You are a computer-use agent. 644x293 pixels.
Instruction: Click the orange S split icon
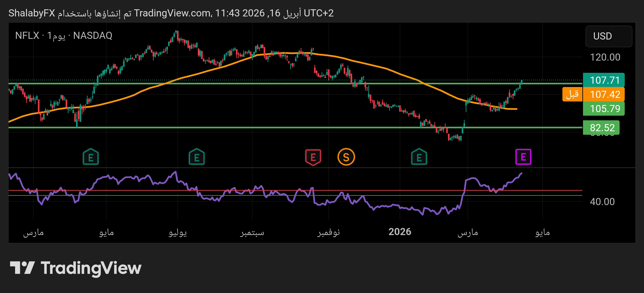346,157
